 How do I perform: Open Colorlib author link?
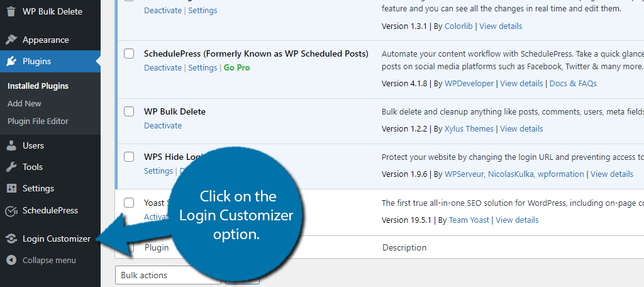[458, 26]
